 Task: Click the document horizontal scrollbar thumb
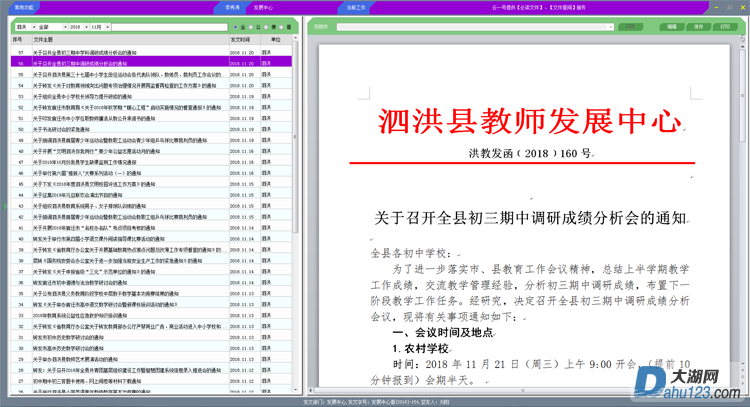(522, 390)
